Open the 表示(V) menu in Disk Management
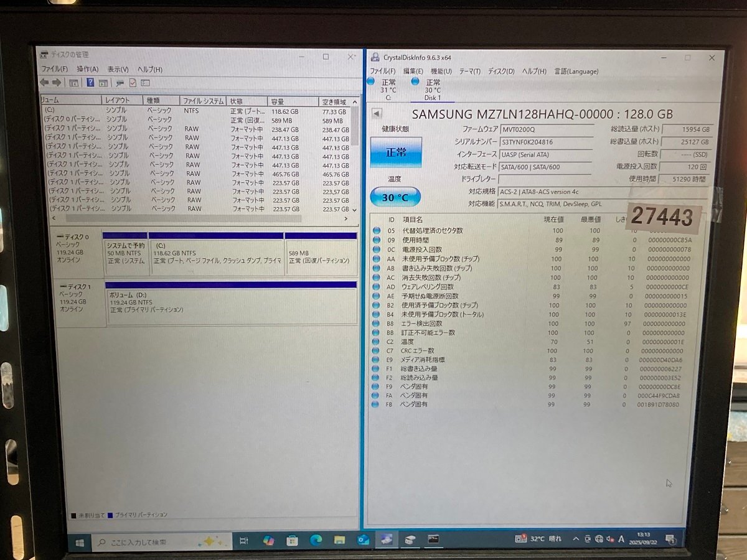The height and width of the screenshot is (560, 747). pos(118,69)
